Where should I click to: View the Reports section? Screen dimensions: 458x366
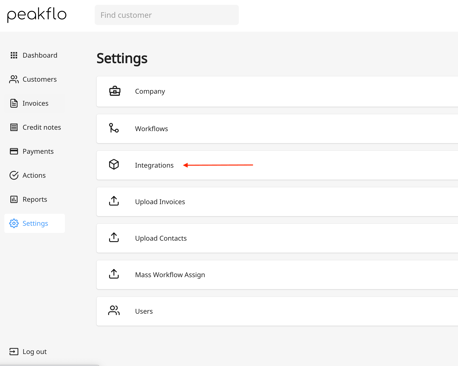click(x=34, y=199)
